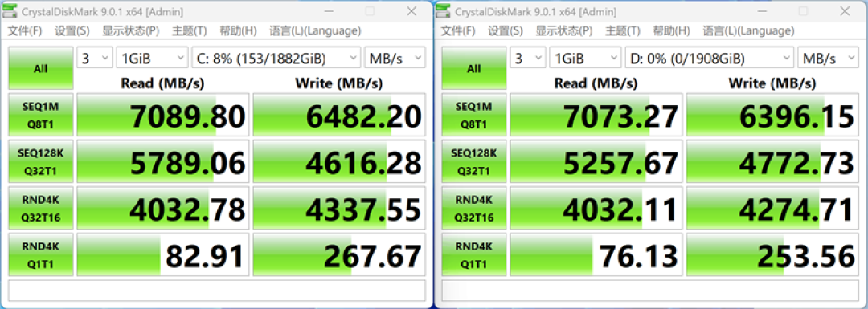Start RND4K Q1T1 test in right window
Image resolution: width=868 pixels, height=309 pixels.
click(x=474, y=255)
